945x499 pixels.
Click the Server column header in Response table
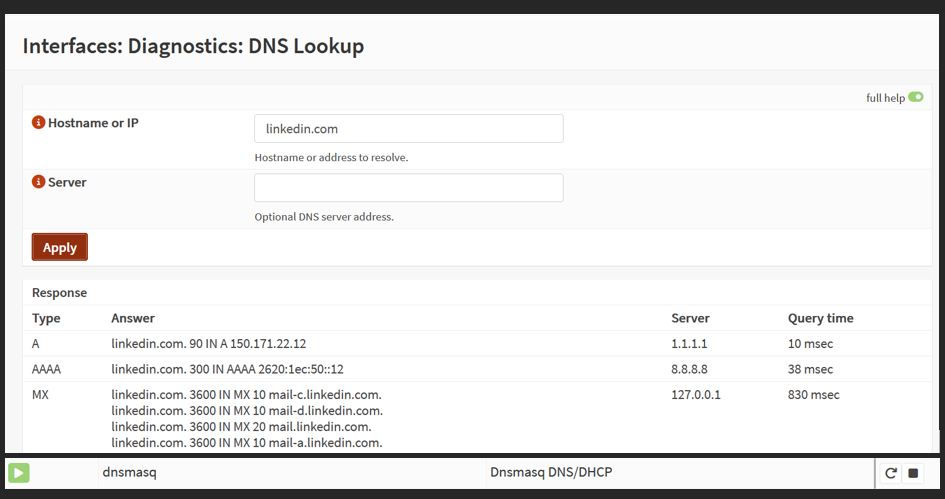point(690,318)
